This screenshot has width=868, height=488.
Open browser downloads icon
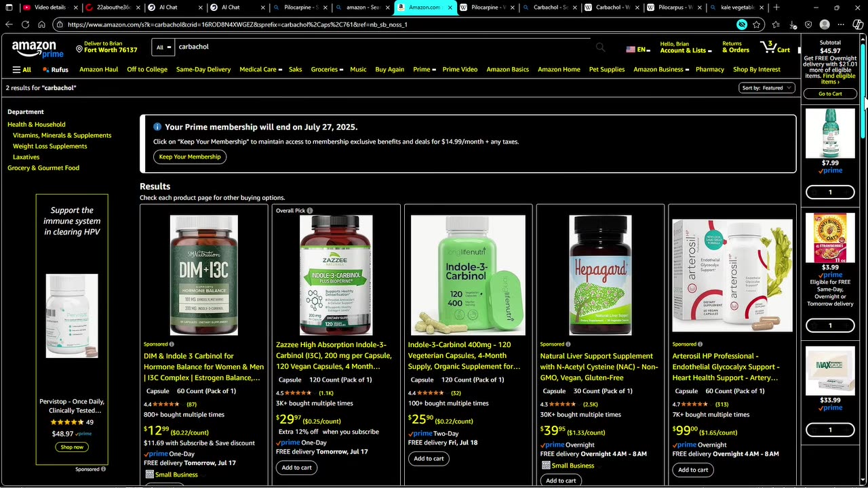tap(793, 24)
